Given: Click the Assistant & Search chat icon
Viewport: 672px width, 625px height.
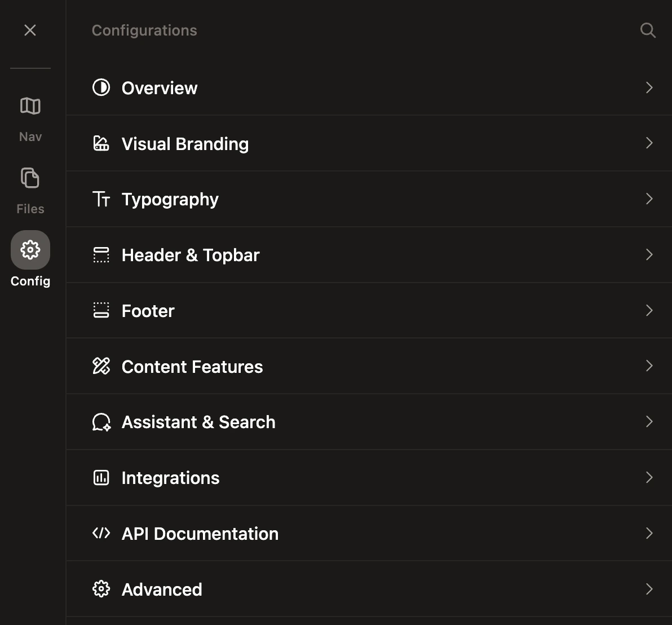Looking at the screenshot, I should click(x=101, y=422).
